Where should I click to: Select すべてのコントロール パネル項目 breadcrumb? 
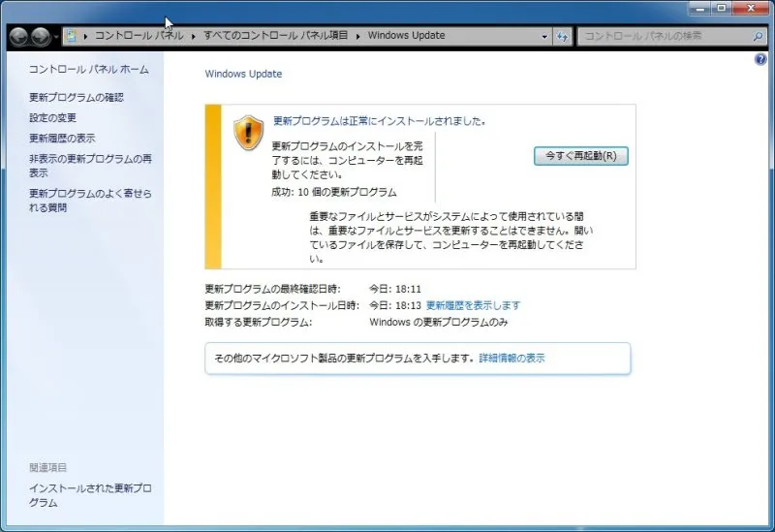point(276,36)
